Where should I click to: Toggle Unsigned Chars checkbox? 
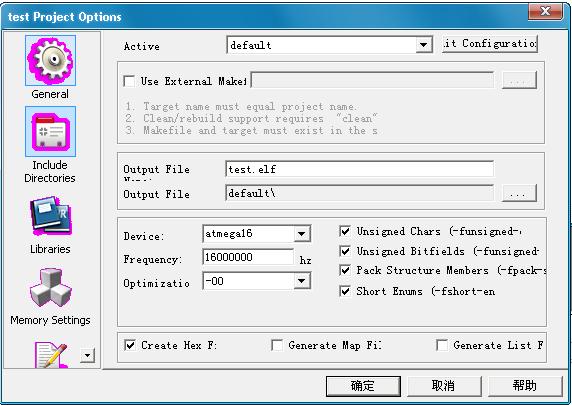[x=345, y=231]
